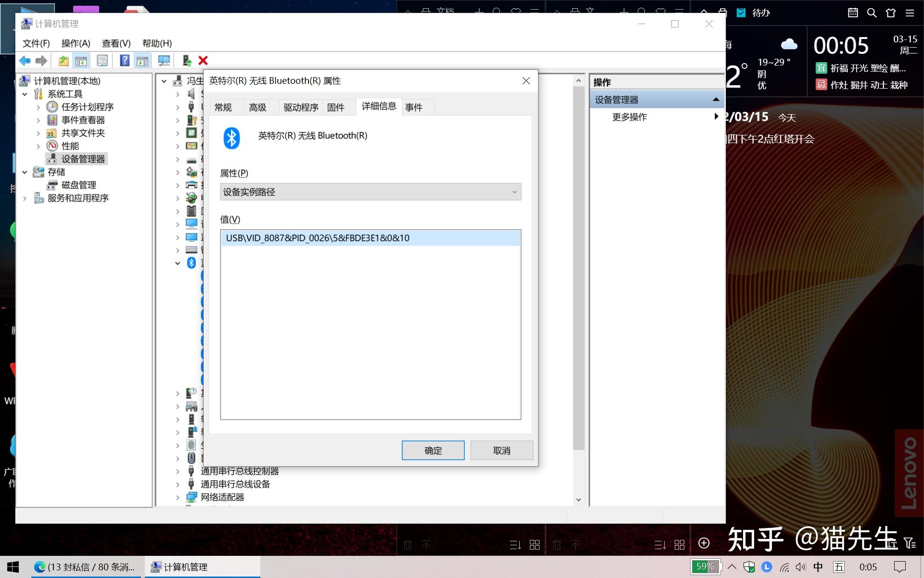Expand 通用串行总线设备 category
The width and height of the screenshot is (924, 578).
coord(178,485)
